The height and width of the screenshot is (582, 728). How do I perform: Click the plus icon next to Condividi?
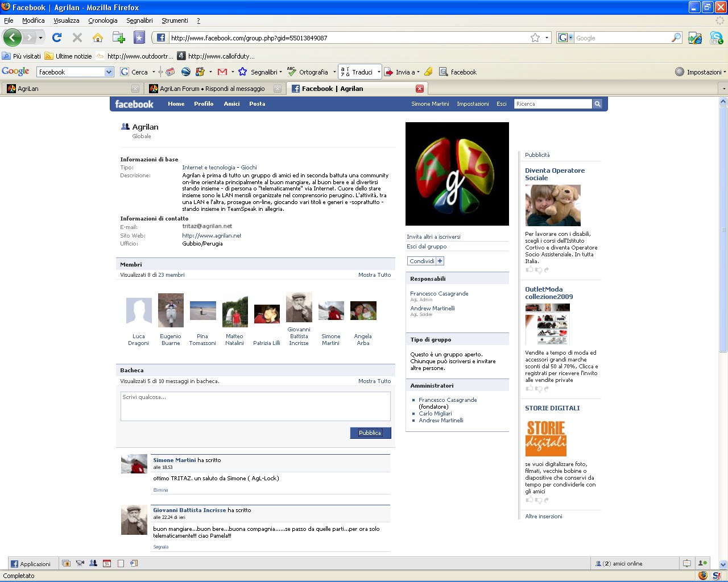tap(440, 261)
